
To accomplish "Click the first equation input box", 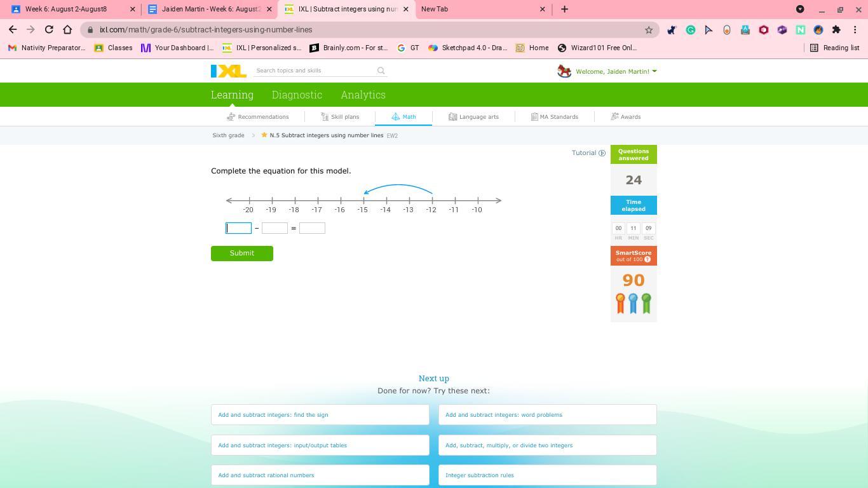I will [x=239, y=228].
